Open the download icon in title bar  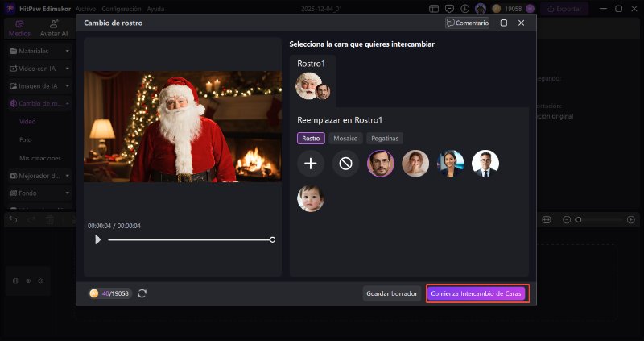click(x=465, y=9)
